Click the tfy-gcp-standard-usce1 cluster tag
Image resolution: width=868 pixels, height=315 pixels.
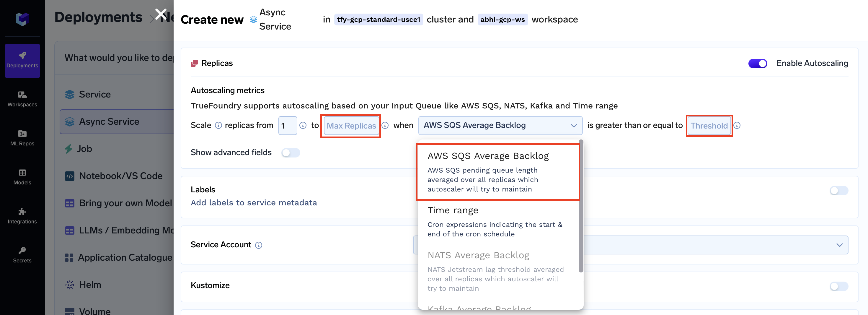[x=378, y=20]
